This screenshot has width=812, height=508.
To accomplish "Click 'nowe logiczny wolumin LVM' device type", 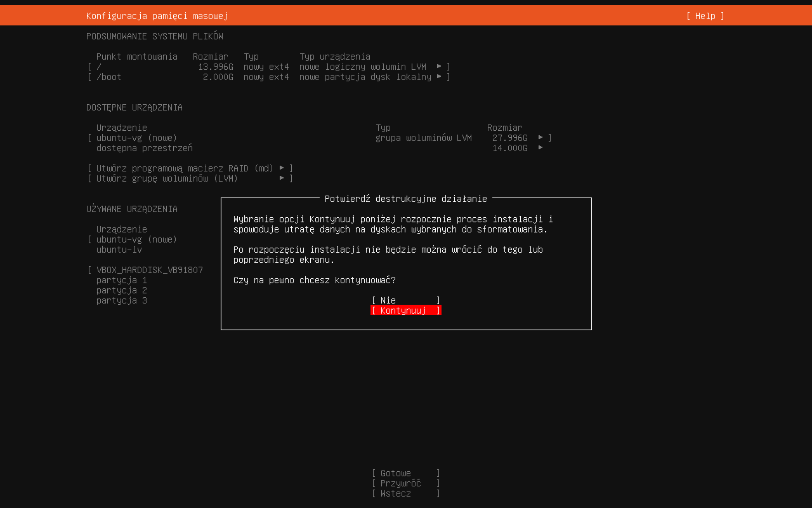I will (x=363, y=67).
